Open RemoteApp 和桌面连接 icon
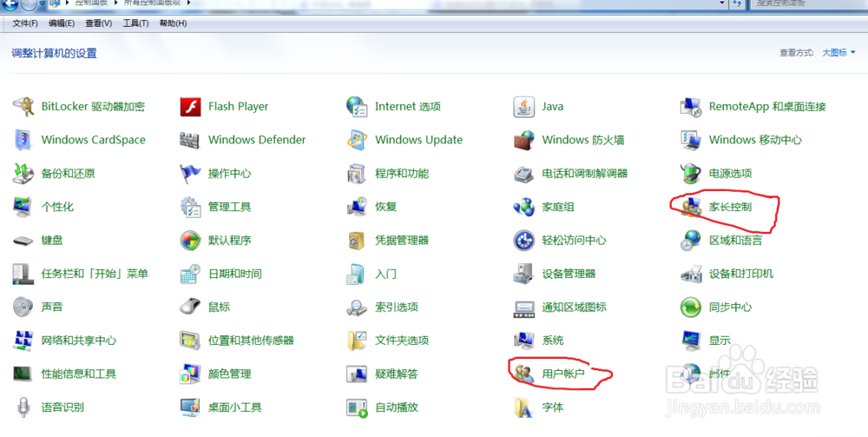 point(691,106)
